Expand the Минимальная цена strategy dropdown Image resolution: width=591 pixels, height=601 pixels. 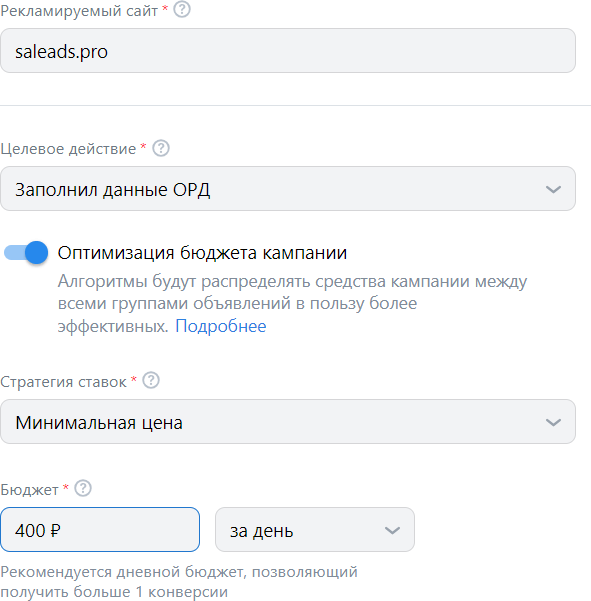point(288,422)
